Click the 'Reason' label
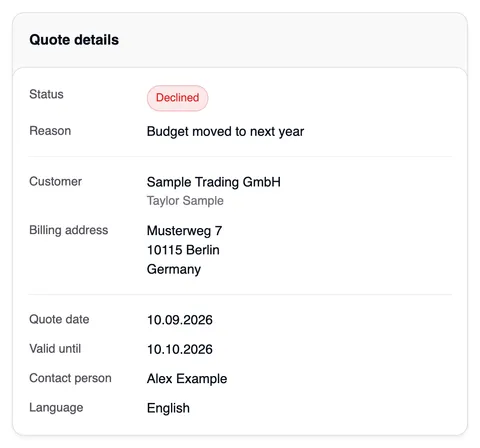Screen dimensions: 480x448 tap(50, 131)
